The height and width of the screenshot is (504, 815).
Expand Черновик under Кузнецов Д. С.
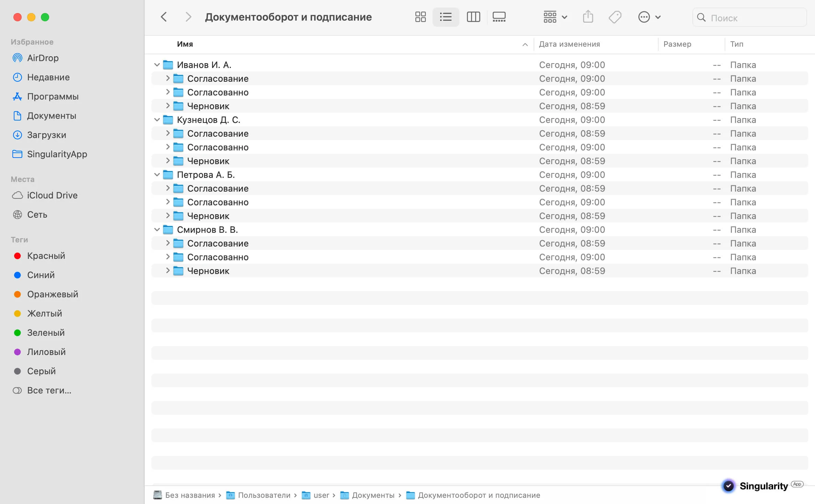click(168, 161)
